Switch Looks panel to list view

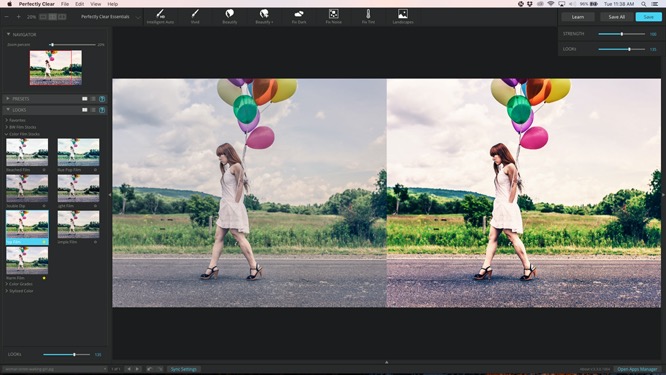(x=93, y=110)
